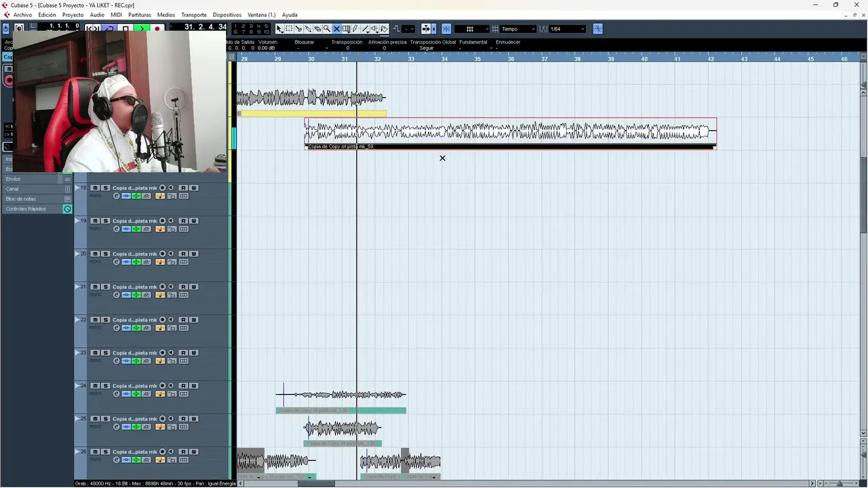
Task: Toggle Write automation W on track 23
Action: coord(194,352)
